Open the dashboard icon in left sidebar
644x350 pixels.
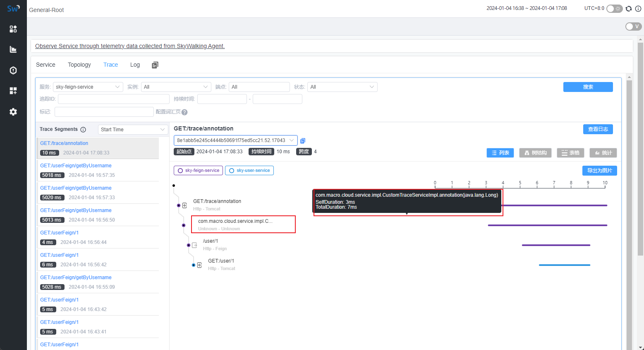click(x=13, y=29)
